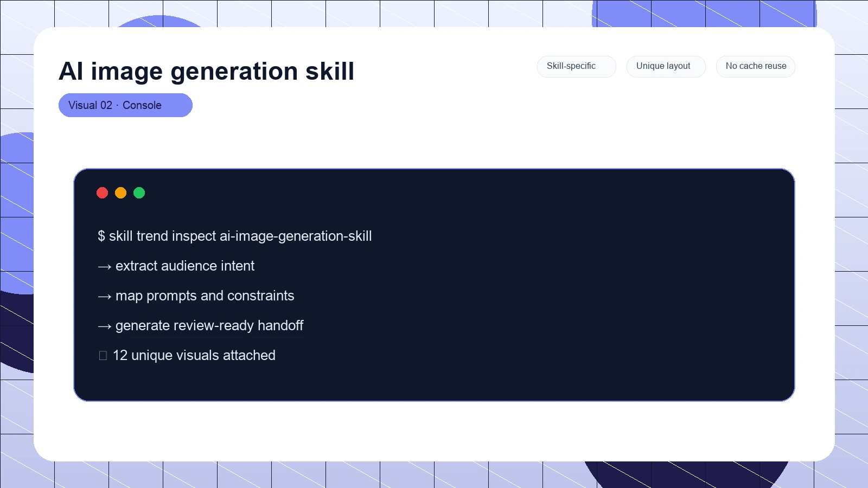The width and height of the screenshot is (868, 488).
Task: Click the '12 unique visuals attached' line
Action: tap(187, 355)
